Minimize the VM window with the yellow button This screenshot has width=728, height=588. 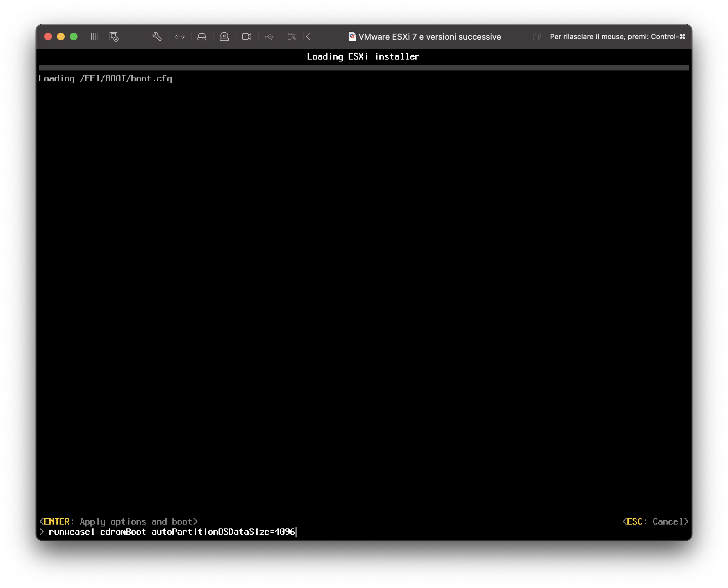click(x=61, y=37)
